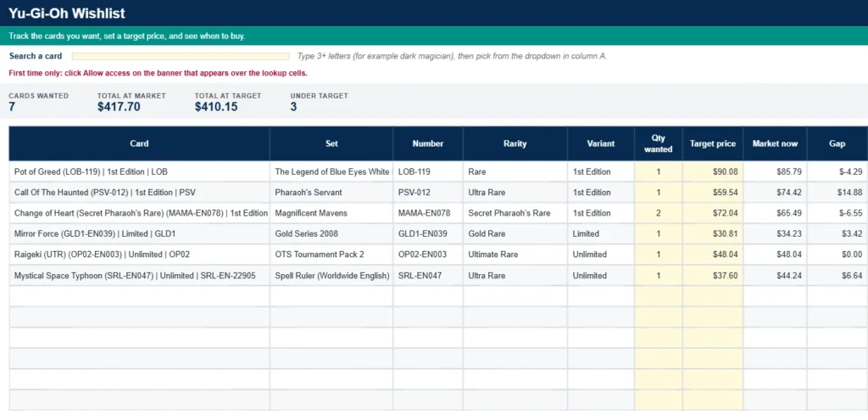
Task: Select the OP02-EN003 number cell
Action: click(x=428, y=255)
